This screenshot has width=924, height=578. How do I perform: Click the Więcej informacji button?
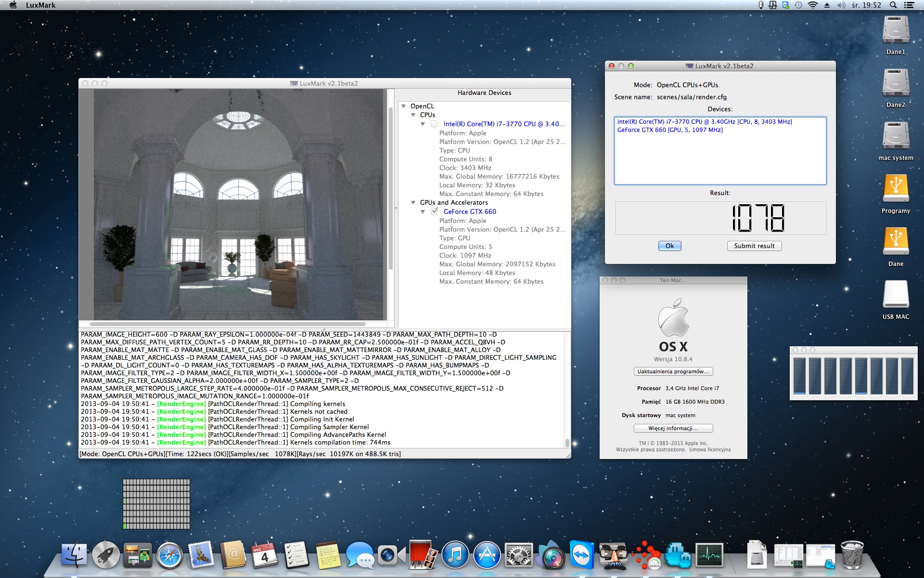click(673, 428)
